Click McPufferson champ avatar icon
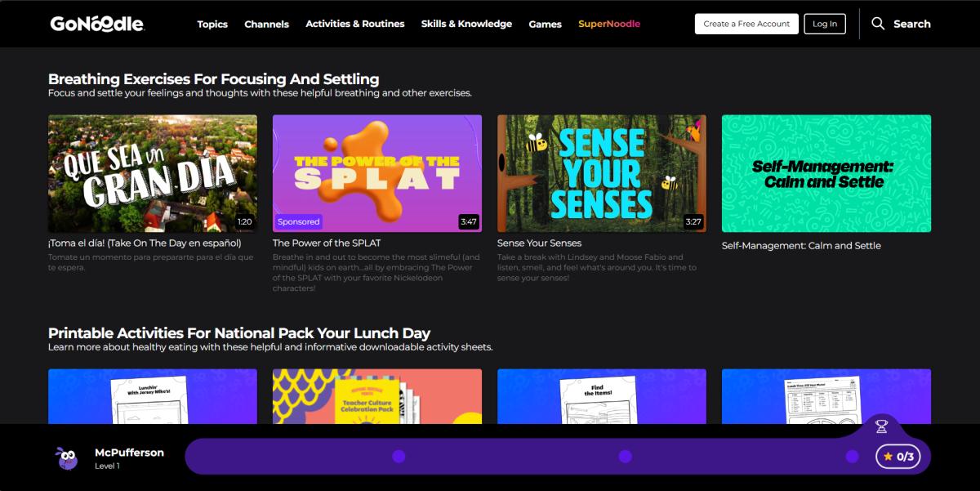Screen dimensions: 980x491 [67, 458]
